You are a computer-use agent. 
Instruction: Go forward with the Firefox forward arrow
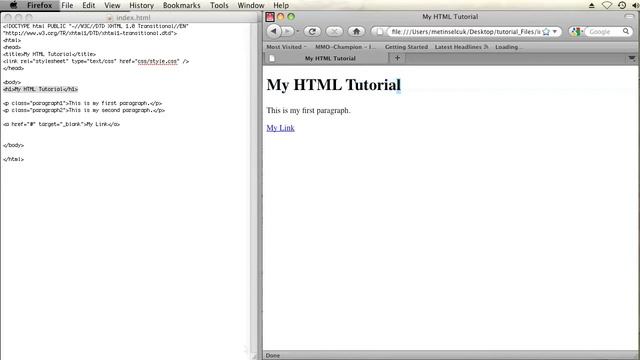pyautogui.click(x=287, y=31)
